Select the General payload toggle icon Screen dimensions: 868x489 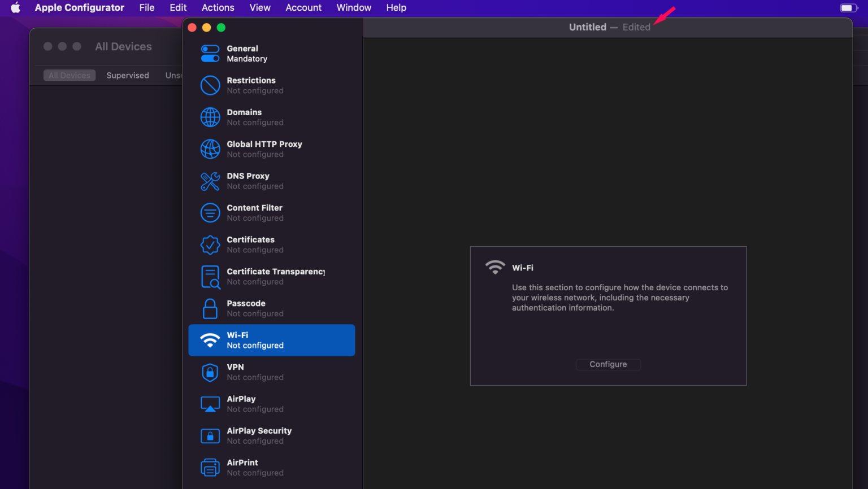point(210,54)
